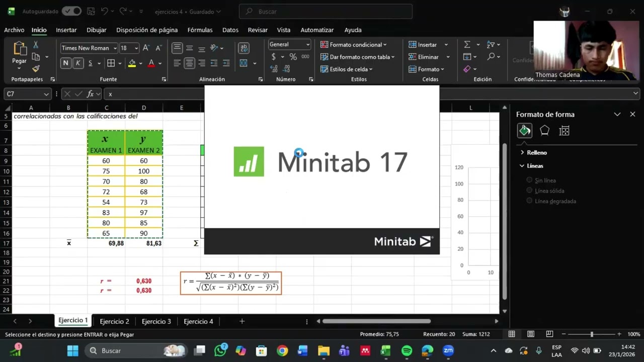
Task: Open the Insertar ribbon tab
Action: pyautogui.click(x=66, y=30)
